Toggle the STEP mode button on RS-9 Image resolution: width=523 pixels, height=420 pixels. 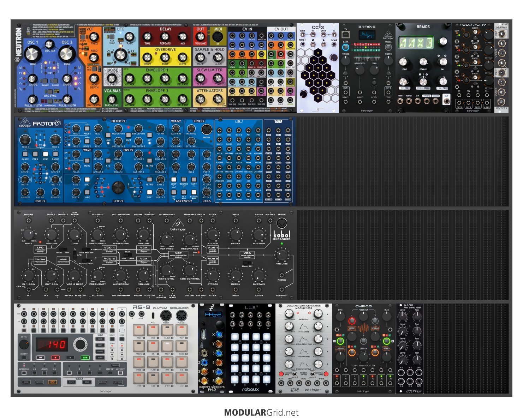[x=52, y=382]
